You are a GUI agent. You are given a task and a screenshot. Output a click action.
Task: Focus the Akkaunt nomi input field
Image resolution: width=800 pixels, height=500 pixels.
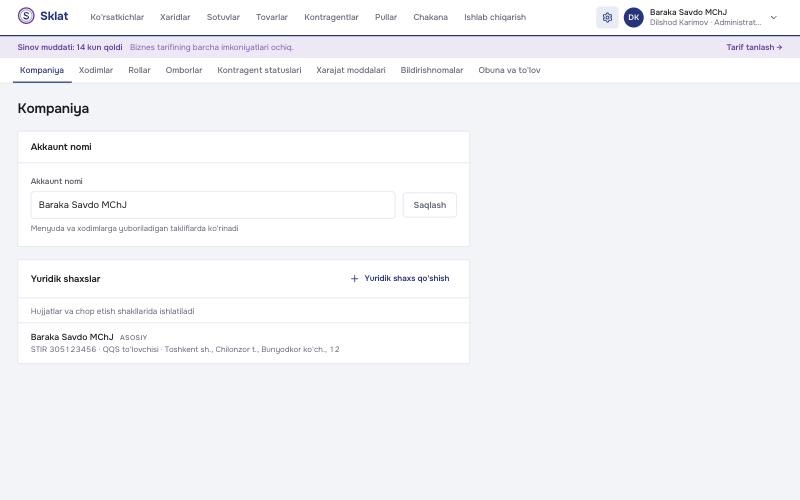[213, 205]
